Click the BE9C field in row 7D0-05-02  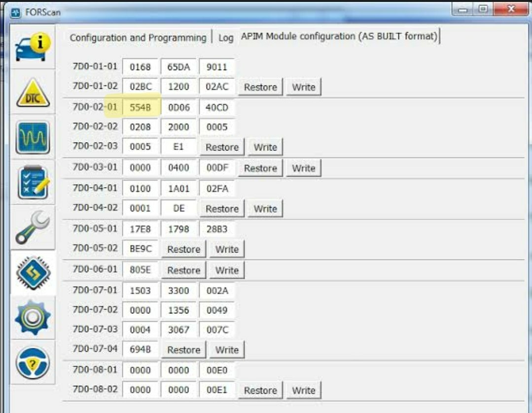click(x=140, y=249)
